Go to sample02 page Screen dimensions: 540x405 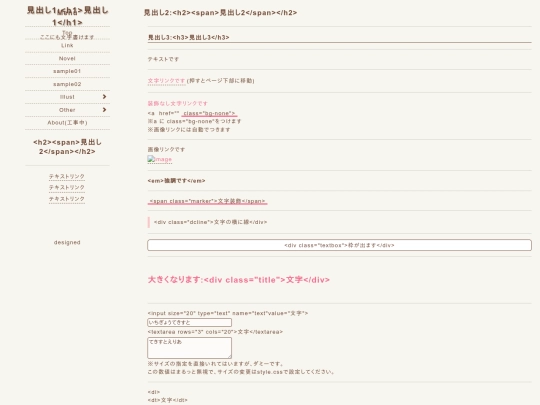click(67, 84)
